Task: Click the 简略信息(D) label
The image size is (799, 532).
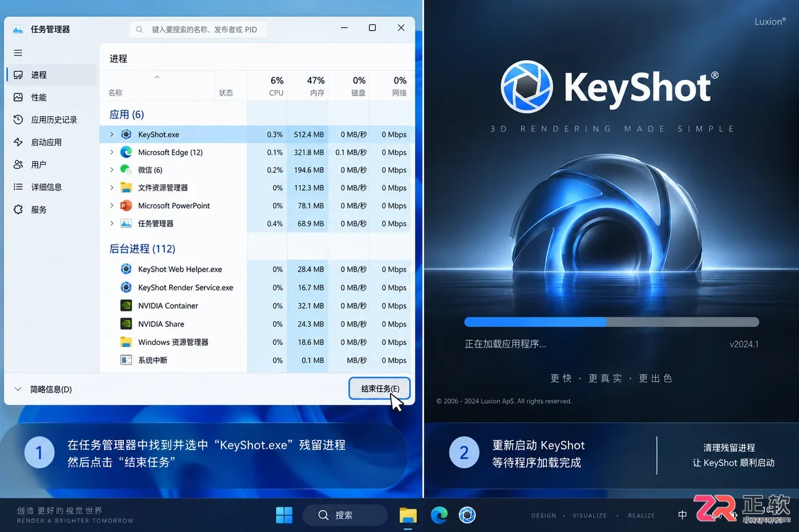Action: 51,389
